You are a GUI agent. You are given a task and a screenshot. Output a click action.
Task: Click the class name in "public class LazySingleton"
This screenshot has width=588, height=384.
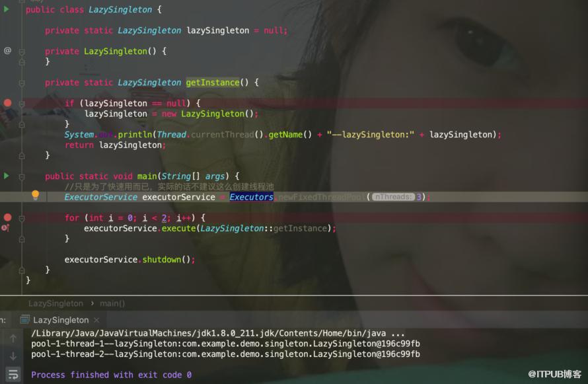tap(120, 9)
